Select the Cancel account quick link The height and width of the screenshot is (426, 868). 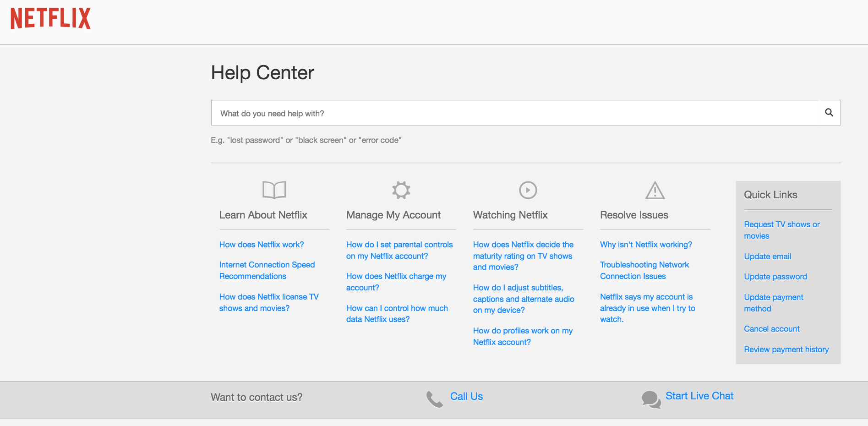click(772, 329)
